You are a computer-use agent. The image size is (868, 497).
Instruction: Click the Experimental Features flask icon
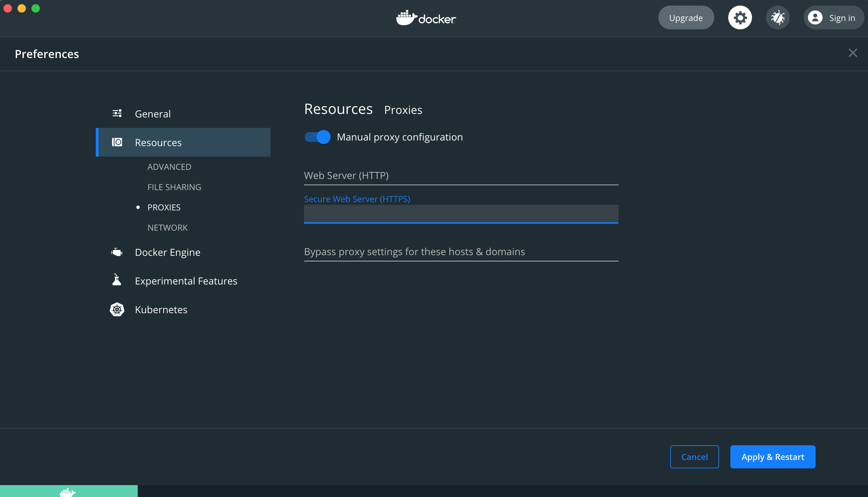coord(117,280)
